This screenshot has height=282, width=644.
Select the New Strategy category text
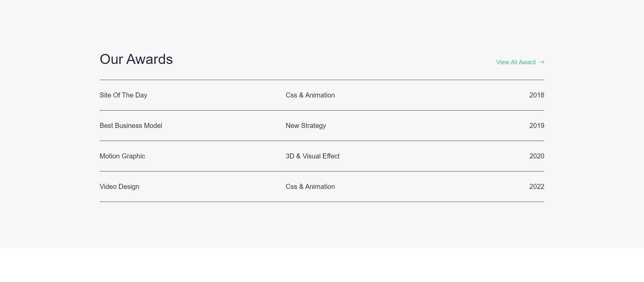306,126
